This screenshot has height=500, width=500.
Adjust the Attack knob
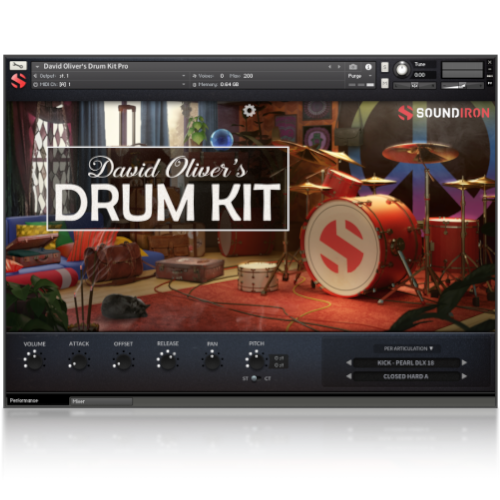(x=79, y=361)
